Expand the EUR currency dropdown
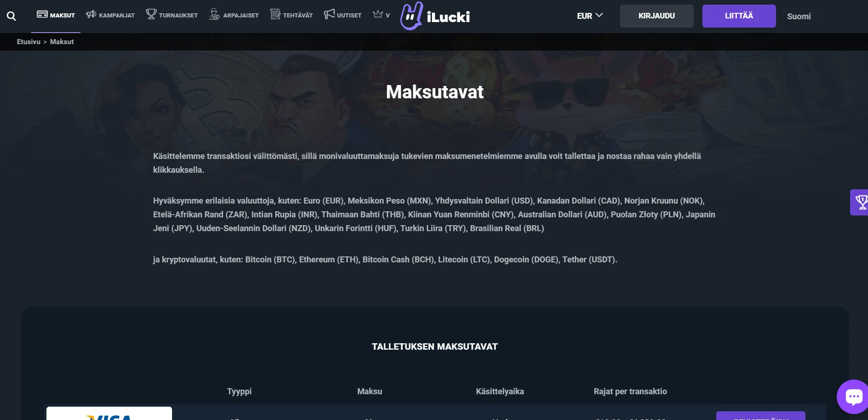 pyautogui.click(x=590, y=16)
